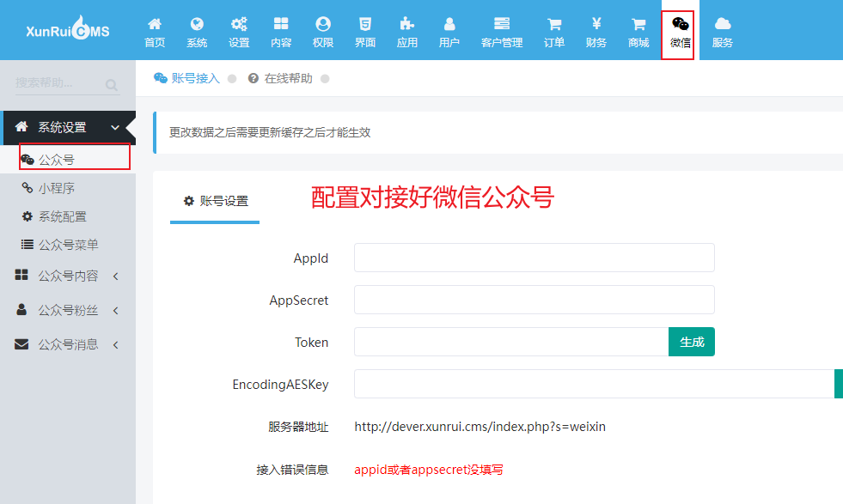This screenshot has width=843, height=504.
Task: Click the person icon beside 公众号粉丝
Action: [21, 309]
